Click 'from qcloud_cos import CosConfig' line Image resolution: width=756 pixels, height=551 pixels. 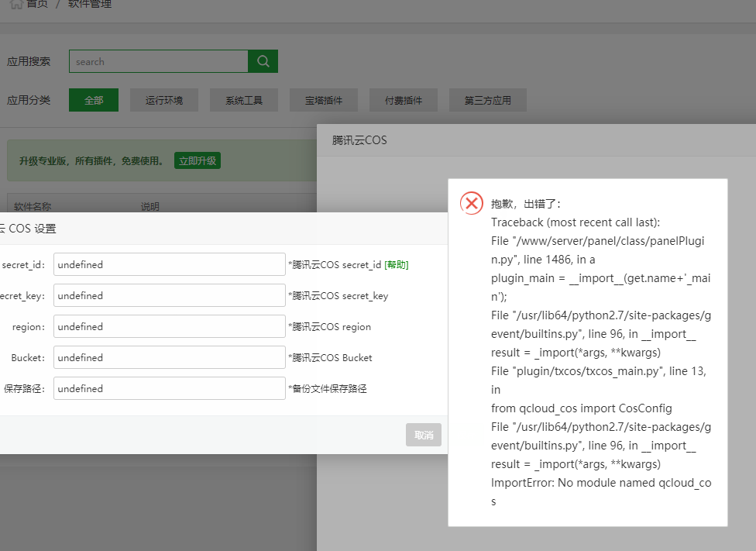[582, 408]
